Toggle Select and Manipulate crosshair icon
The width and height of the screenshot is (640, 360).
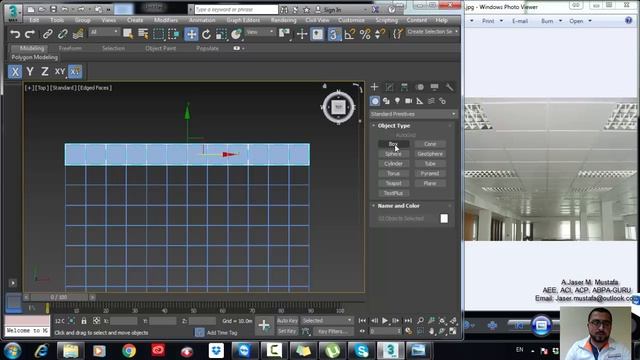(302, 34)
